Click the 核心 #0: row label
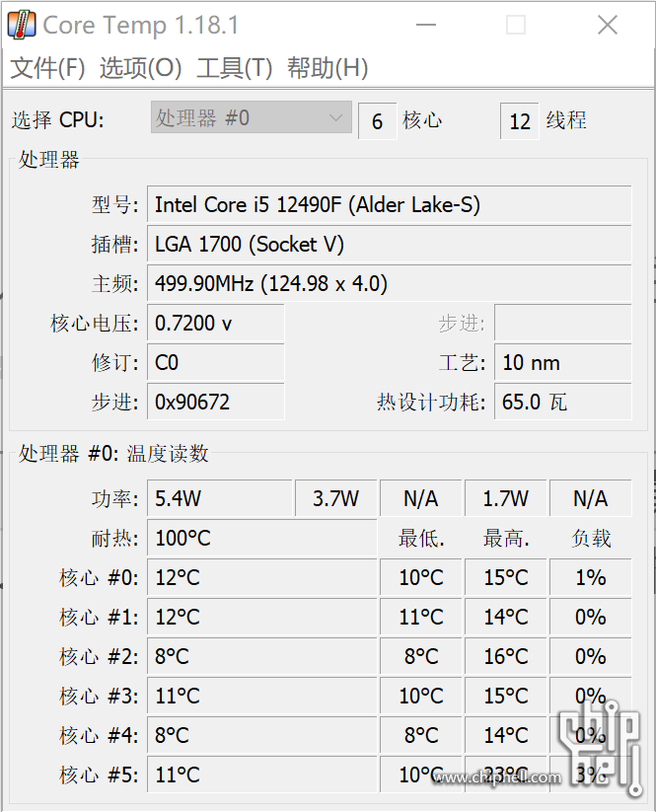 [99, 577]
